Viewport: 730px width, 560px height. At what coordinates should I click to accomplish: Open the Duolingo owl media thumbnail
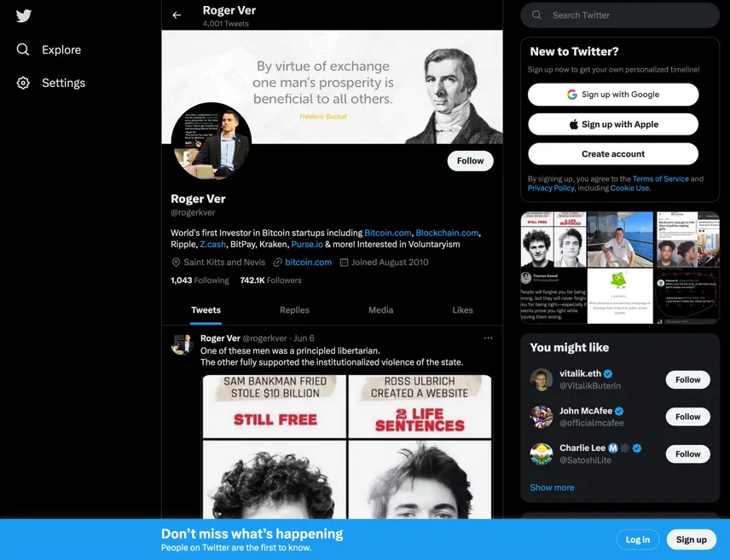point(620,296)
